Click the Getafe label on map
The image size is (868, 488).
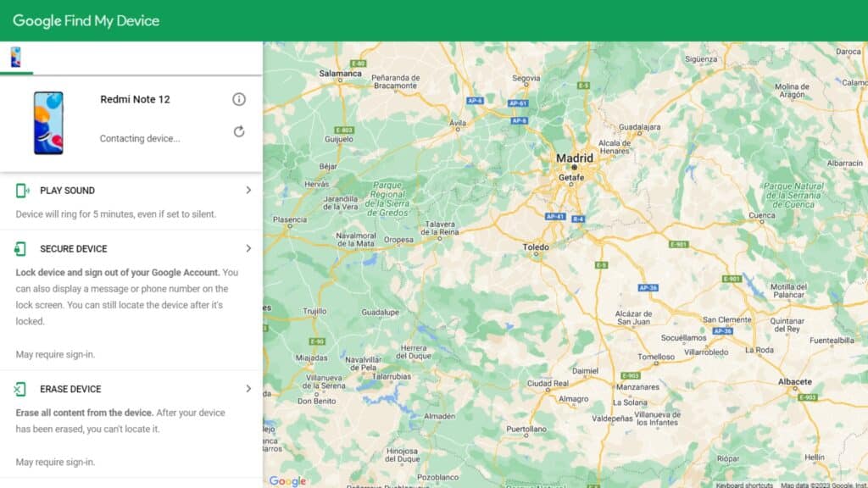571,178
